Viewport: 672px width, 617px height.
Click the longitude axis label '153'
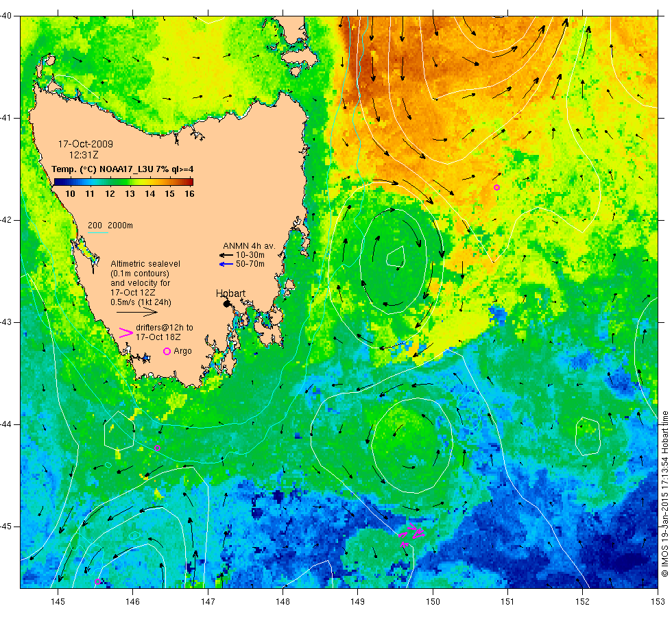click(658, 602)
